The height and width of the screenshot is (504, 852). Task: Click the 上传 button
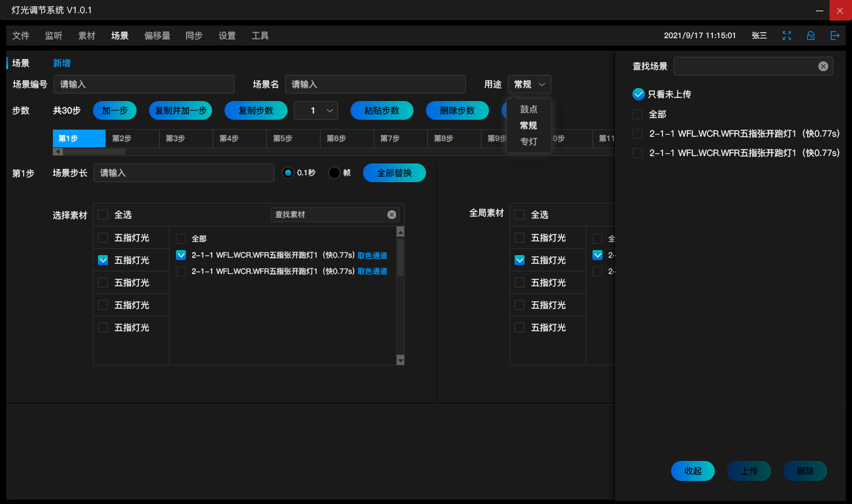click(749, 471)
